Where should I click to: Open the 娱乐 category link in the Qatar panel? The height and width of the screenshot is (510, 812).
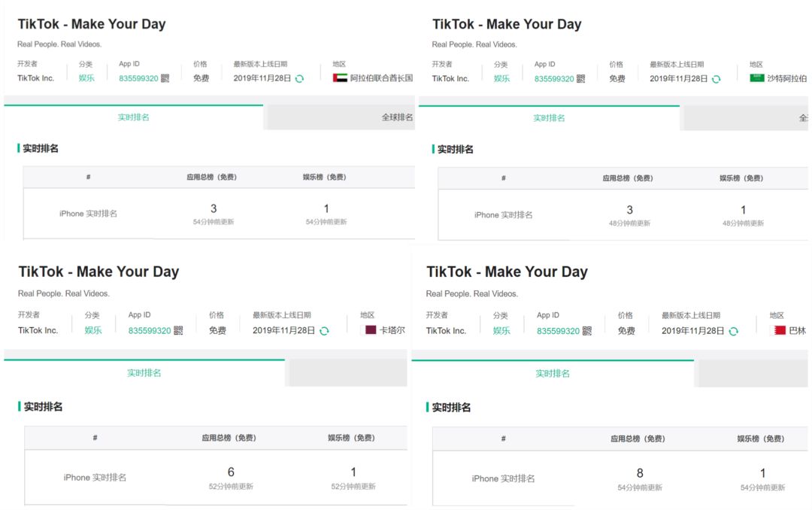coord(93,330)
